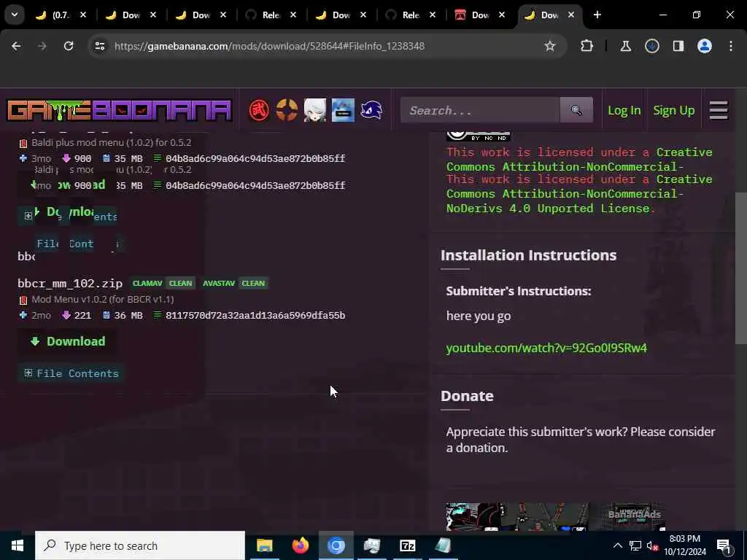Switch to the first GitHub Rele tab
This screenshot has width=747, height=560.
point(270,15)
